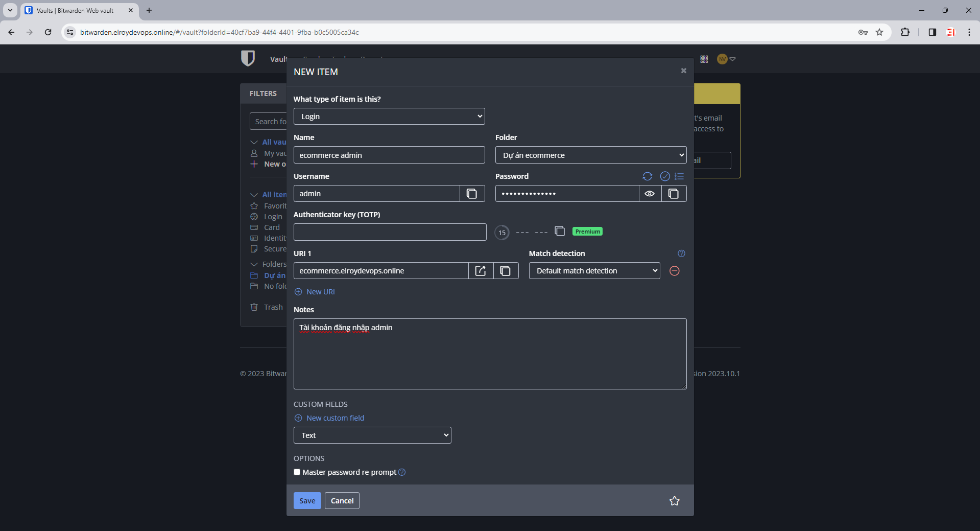Click the Bitwarden shield logo
980x531 pixels.
(248, 58)
